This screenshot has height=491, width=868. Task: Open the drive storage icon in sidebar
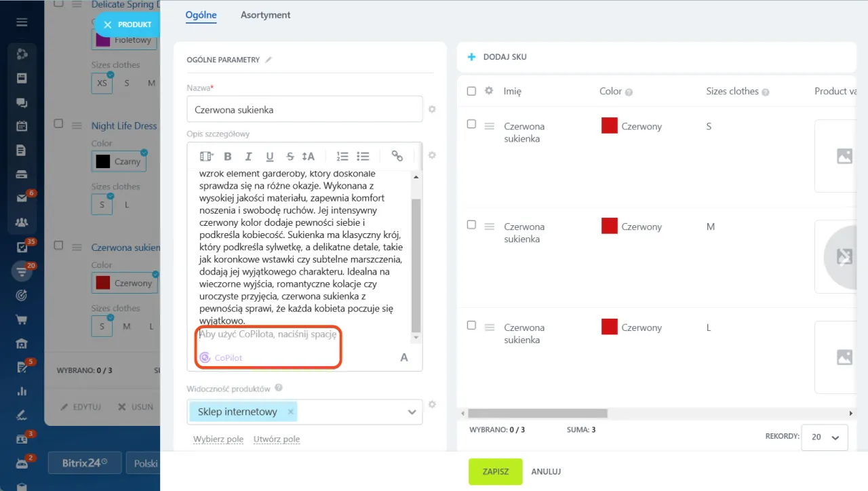coord(22,174)
